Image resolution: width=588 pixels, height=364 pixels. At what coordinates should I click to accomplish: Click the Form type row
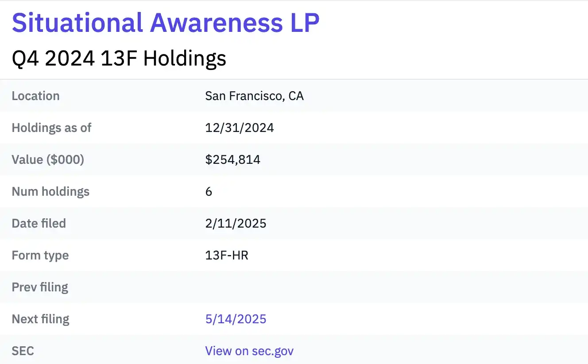40,255
